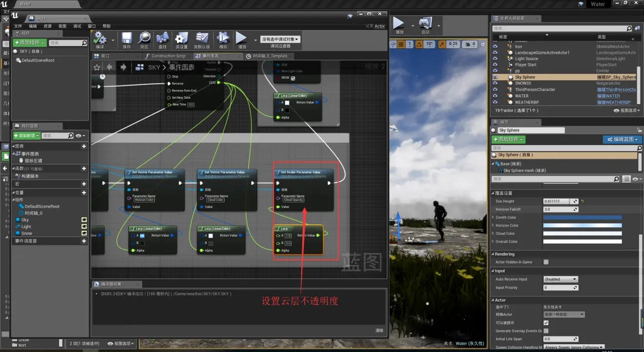Viewport: 644px width, 352px height.
Task: Click the Compile (编译) toolbar icon
Action: click(x=100, y=39)
